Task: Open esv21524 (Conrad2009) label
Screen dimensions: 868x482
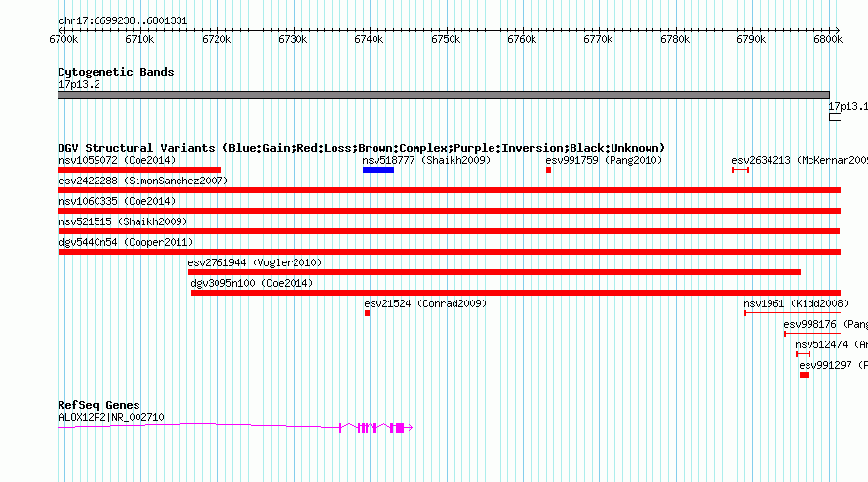Action: (425, 303)
